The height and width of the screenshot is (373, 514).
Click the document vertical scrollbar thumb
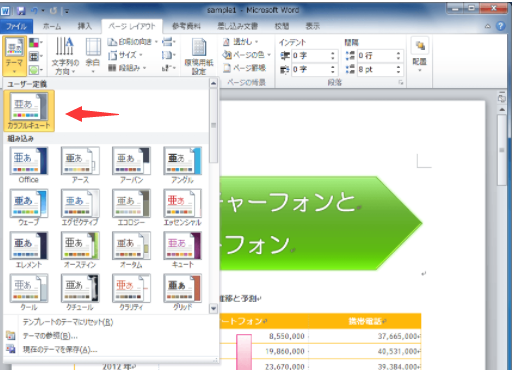pos(502,150)
